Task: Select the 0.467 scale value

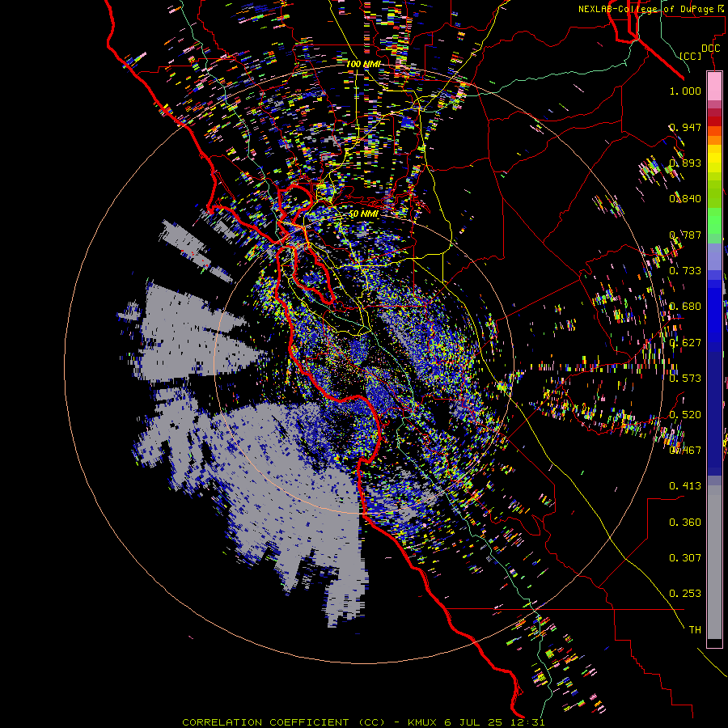Action: coord(685,451)
